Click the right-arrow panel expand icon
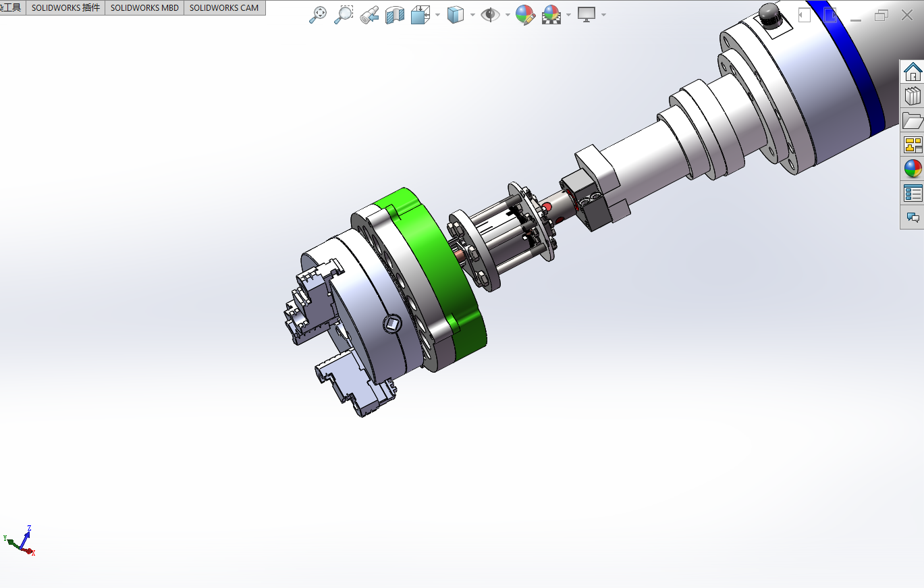924x588 pixels. click(830, 15)
